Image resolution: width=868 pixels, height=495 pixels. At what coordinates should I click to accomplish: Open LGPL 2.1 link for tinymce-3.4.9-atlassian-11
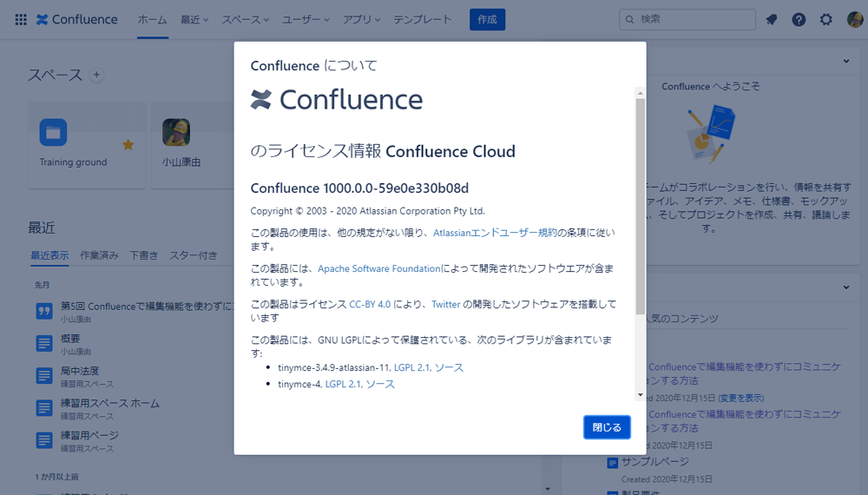pos(413,367)
